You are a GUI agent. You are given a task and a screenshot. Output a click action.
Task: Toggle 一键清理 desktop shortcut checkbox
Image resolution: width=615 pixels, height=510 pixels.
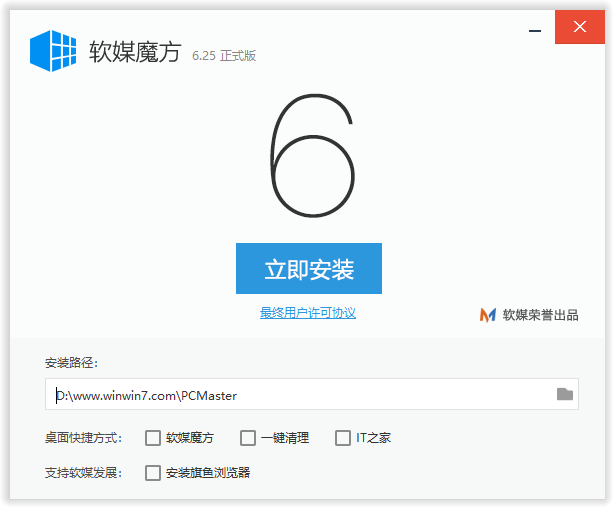tap(248, 439)
